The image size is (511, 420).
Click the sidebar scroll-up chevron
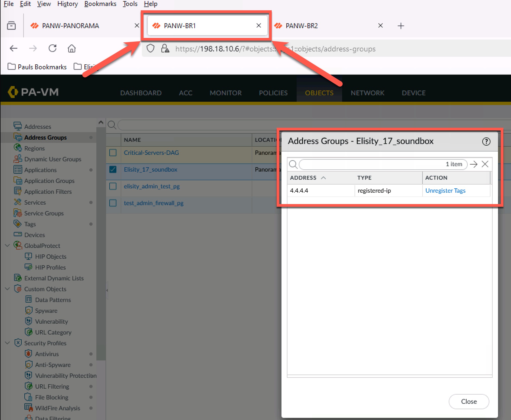click(101, 123)
